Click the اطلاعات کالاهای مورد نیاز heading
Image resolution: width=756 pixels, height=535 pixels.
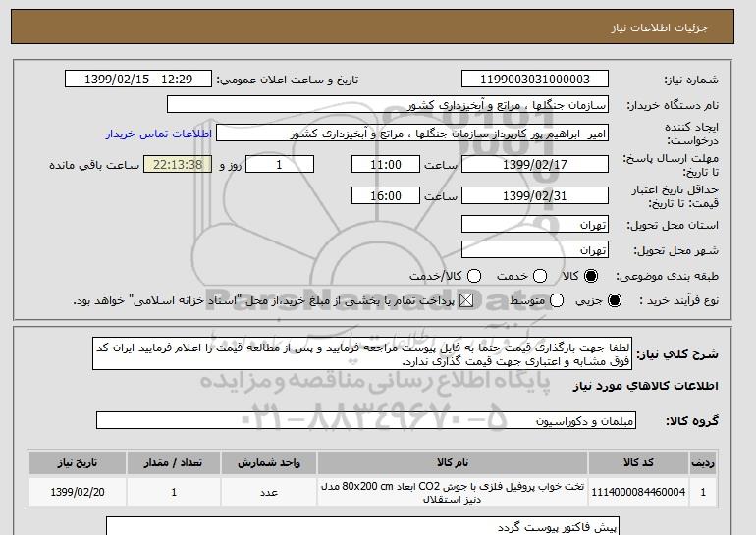coord(646,386)
